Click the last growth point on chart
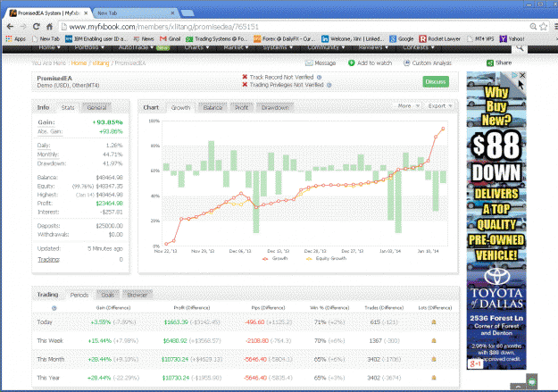 [x=443, y=129]
